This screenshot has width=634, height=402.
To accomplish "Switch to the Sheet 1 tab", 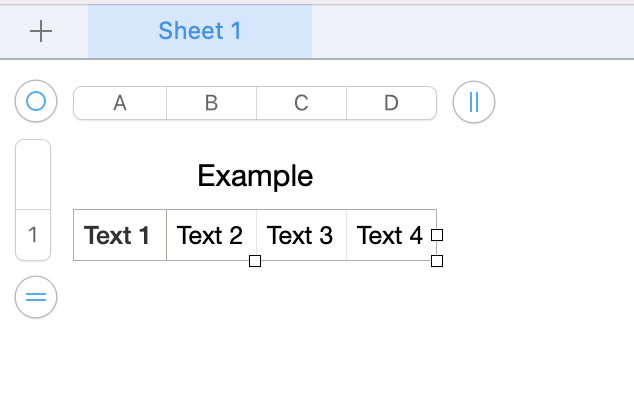I will 200,31.
